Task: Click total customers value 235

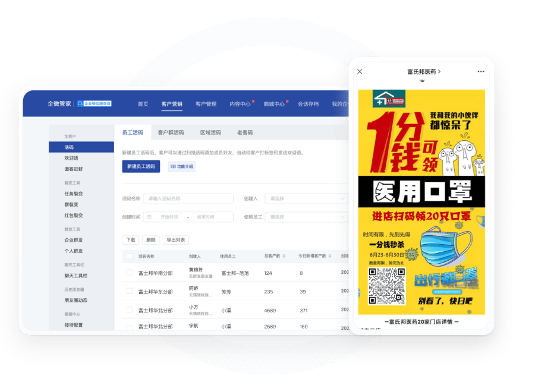Action: (269, 292)
